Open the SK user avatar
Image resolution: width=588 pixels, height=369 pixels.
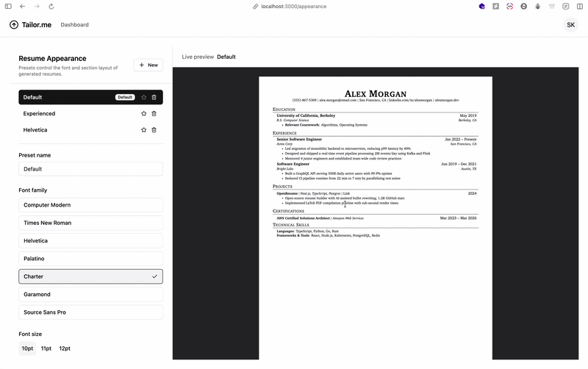pos(571,25)
